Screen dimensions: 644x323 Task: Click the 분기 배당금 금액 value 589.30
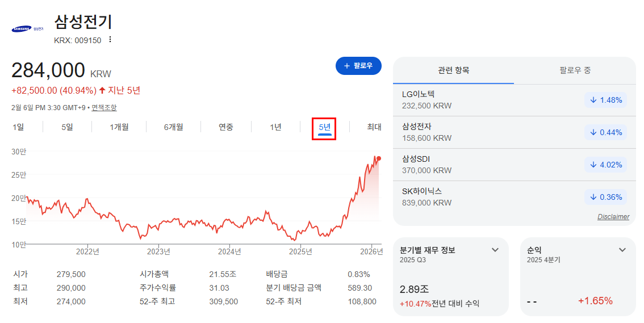point(360,288)
